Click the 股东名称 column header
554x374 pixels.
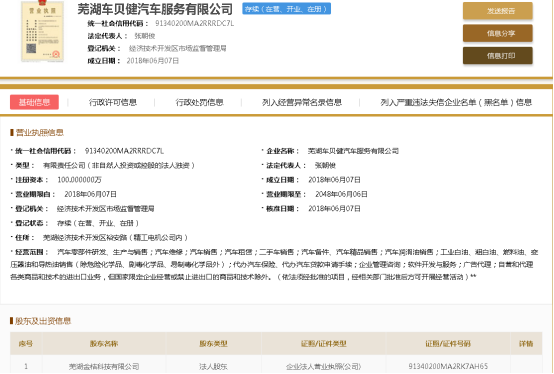point(104,343)
